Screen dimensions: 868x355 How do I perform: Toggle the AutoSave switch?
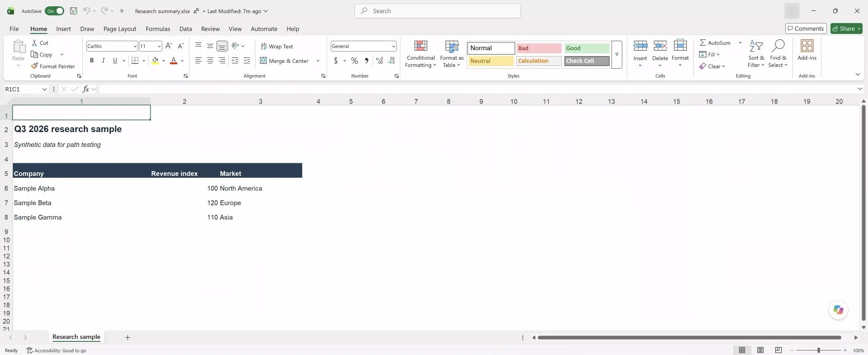pyautogui.click(x=54, y=11)
